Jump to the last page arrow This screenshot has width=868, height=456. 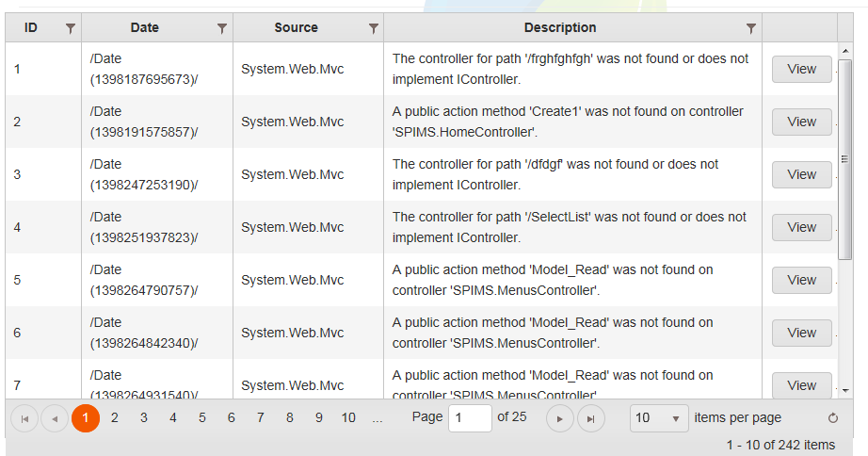coord(590,418)
